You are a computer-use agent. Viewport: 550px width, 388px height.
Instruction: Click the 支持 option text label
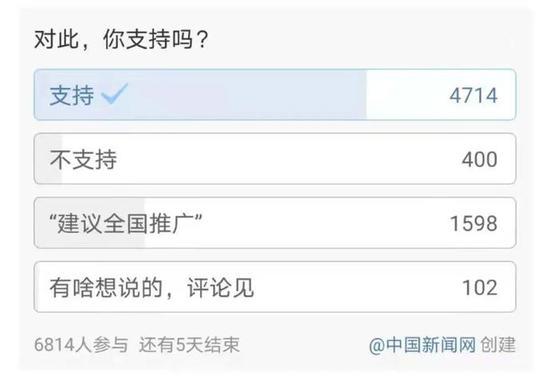tap(72, 95)
